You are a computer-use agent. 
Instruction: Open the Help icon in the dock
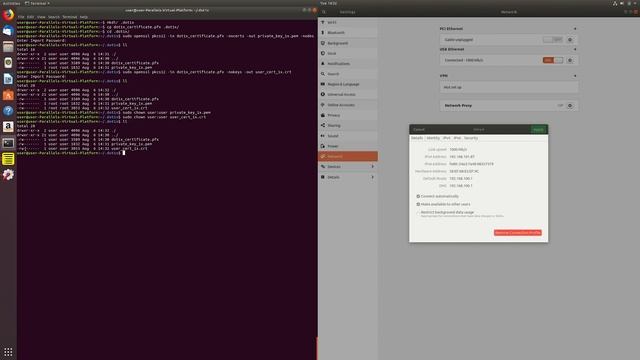click(x=8, y=111)
